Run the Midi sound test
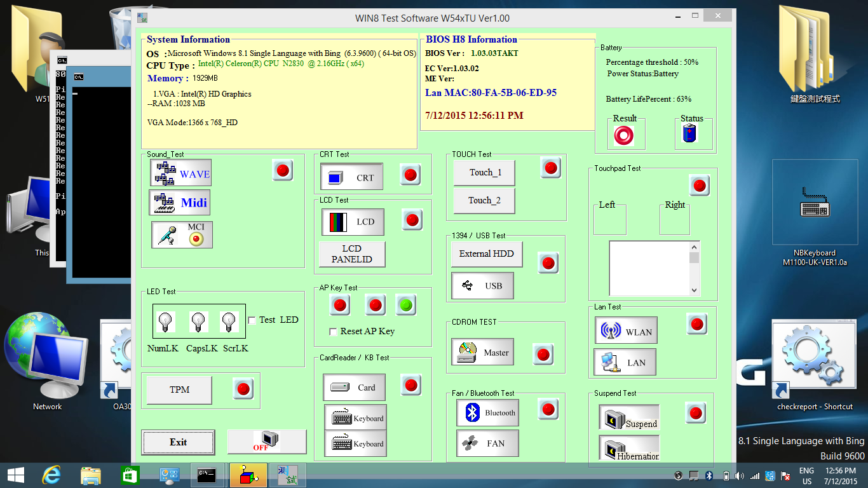This screenshot has height=488, width=868. pos(180,203)
